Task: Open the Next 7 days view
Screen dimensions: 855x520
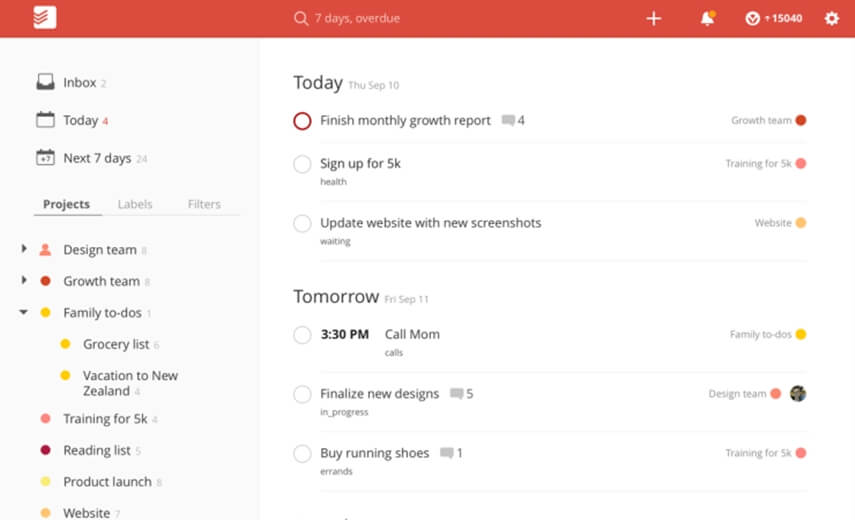Action: coord(96,158)
